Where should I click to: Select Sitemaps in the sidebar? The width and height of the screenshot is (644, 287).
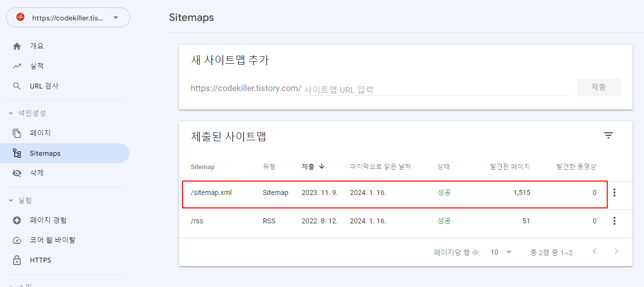click(x=45, y=153)
